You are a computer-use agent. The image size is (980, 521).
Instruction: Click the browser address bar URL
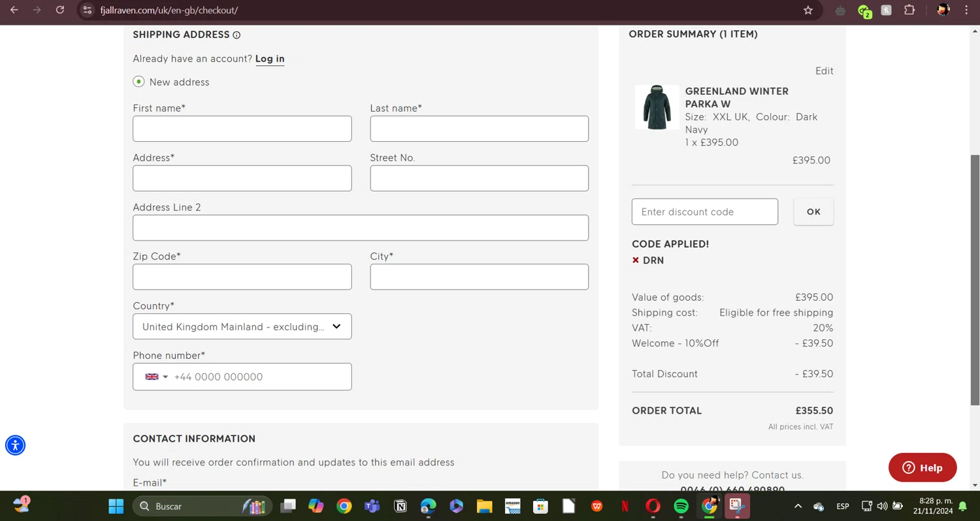click(x=169, y=10)
